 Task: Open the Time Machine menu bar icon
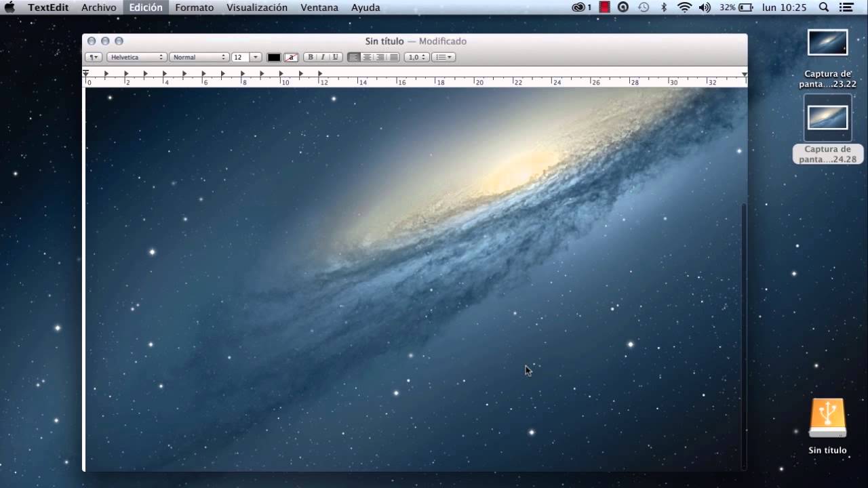click(644, 7)
